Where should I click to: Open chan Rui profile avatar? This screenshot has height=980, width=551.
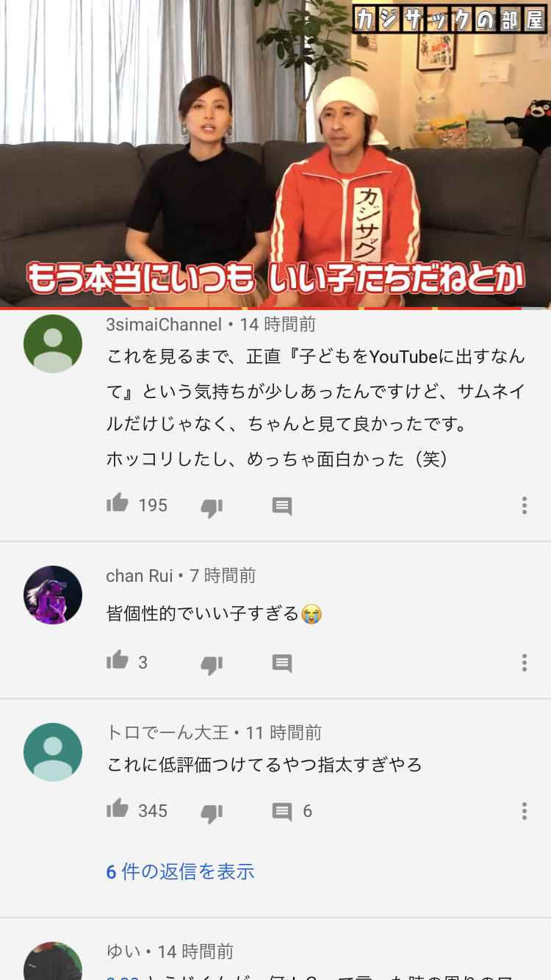(x=53, y=595)
